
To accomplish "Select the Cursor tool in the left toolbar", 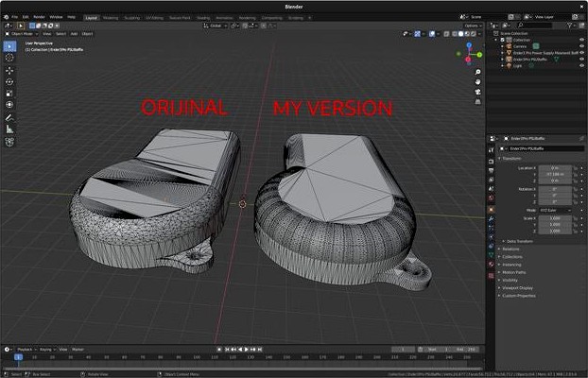I will [9, 58].
